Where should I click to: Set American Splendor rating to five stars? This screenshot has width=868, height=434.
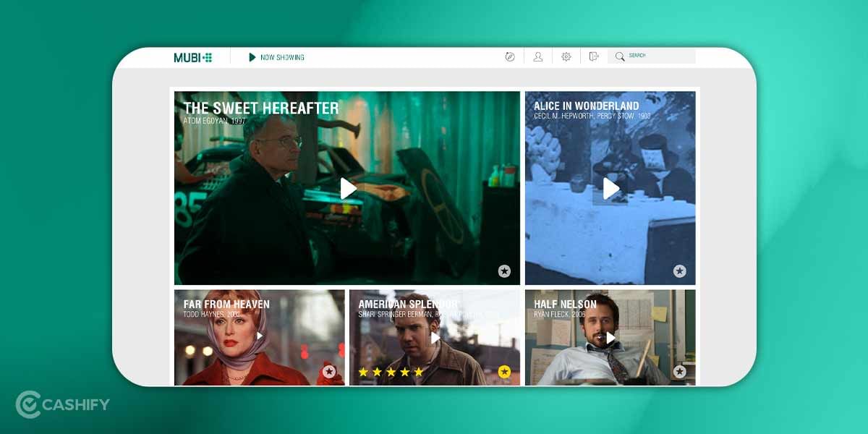pos(418,372)
